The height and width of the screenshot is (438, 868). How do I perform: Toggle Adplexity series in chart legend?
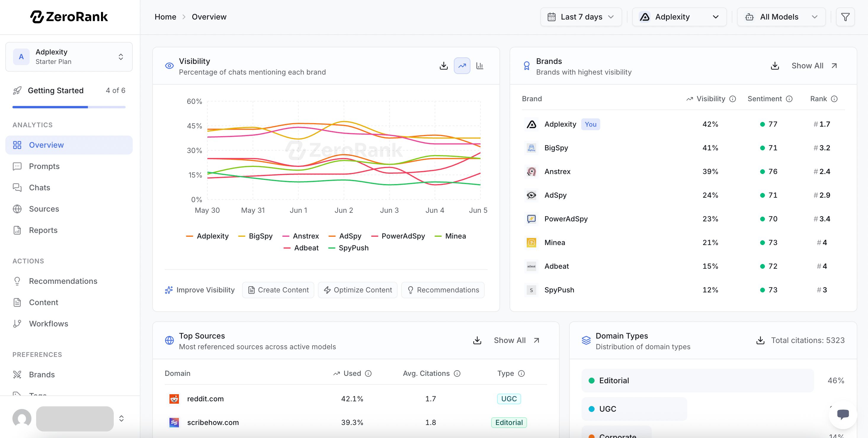click(207, 236)
